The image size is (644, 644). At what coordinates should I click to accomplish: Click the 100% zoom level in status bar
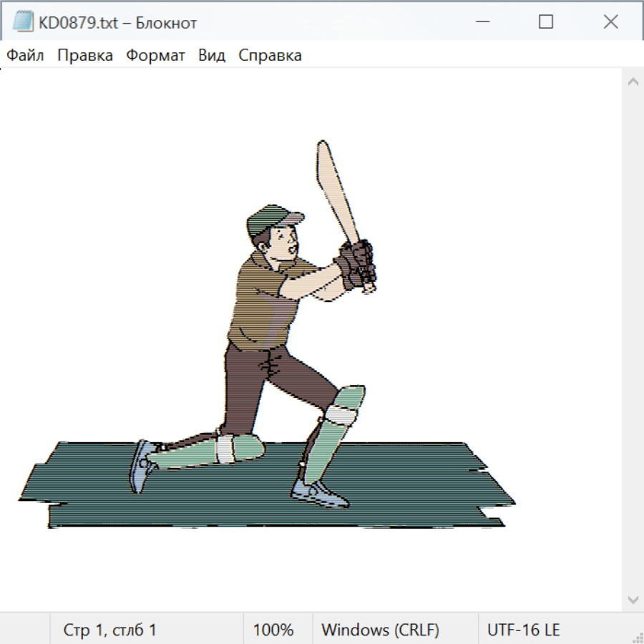[273, 630]
